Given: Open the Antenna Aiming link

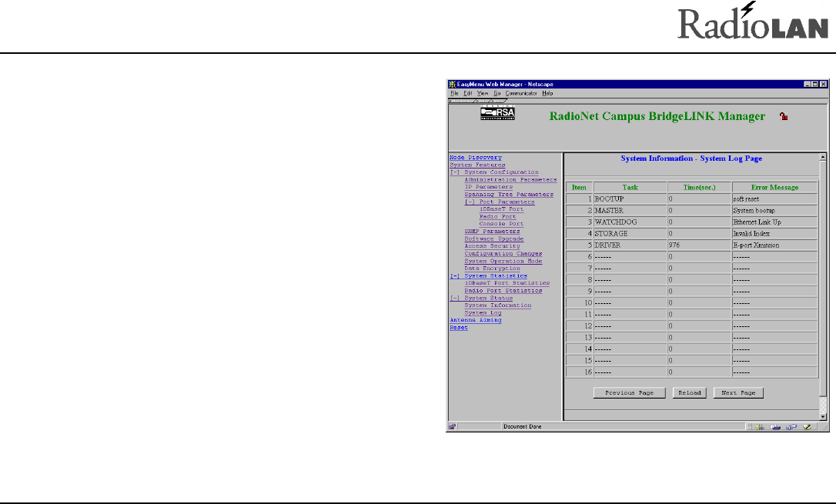Looking at the screenshot, I should [x=476, y=320].
